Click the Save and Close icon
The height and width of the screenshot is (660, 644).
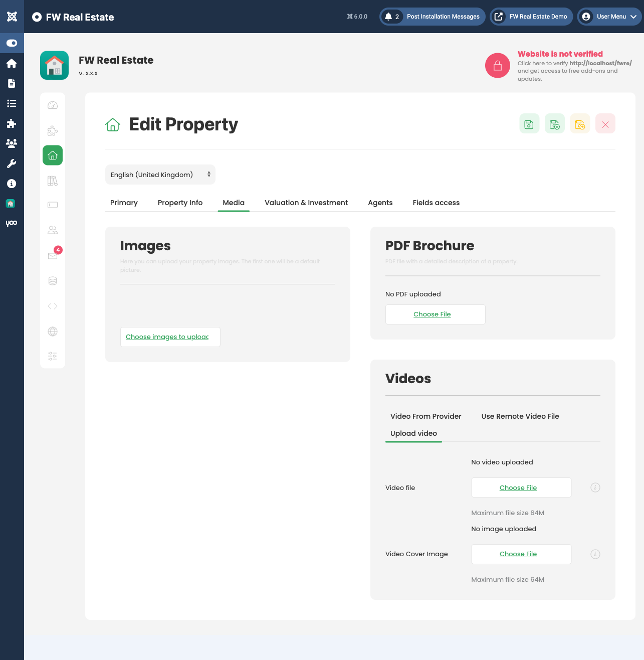coord(554,124)
